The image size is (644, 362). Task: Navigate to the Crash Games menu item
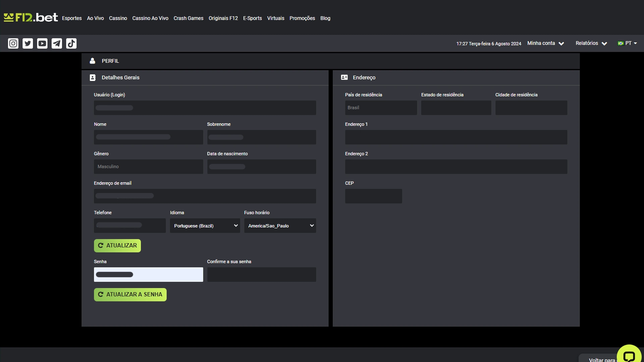coord(188,18)
